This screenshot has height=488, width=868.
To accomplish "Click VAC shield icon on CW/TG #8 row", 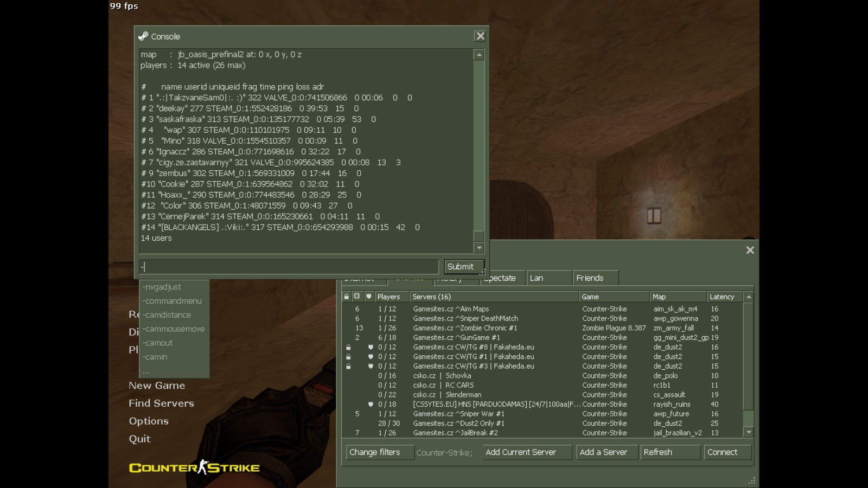I will tap(371, 347).
